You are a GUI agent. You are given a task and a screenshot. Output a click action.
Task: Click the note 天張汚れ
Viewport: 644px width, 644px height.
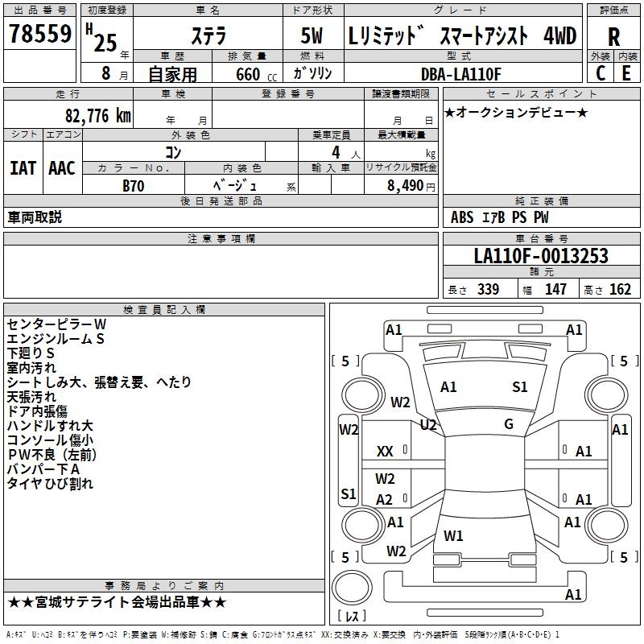tap(31, 397)
